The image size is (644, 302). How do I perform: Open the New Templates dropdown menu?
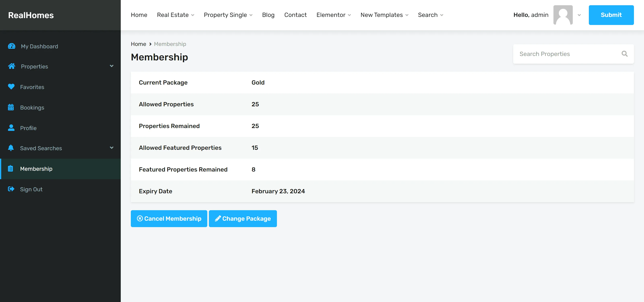click(x=384, y=15)
